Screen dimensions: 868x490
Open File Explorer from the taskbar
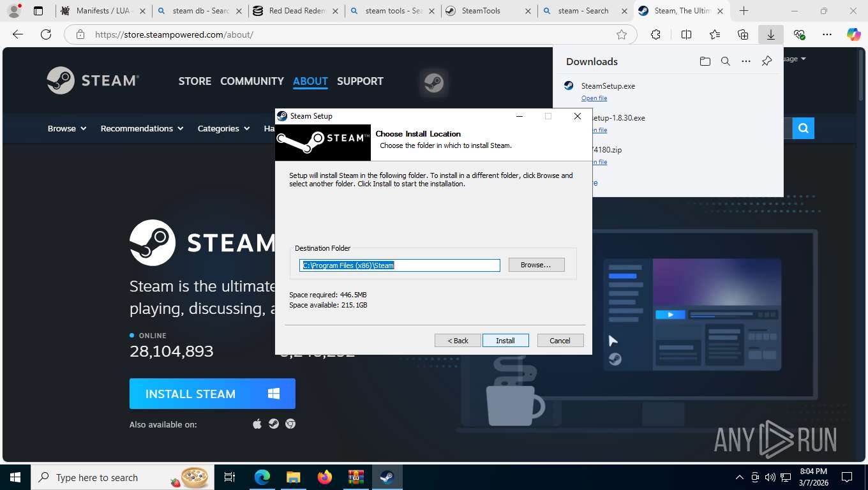(293, 477)
